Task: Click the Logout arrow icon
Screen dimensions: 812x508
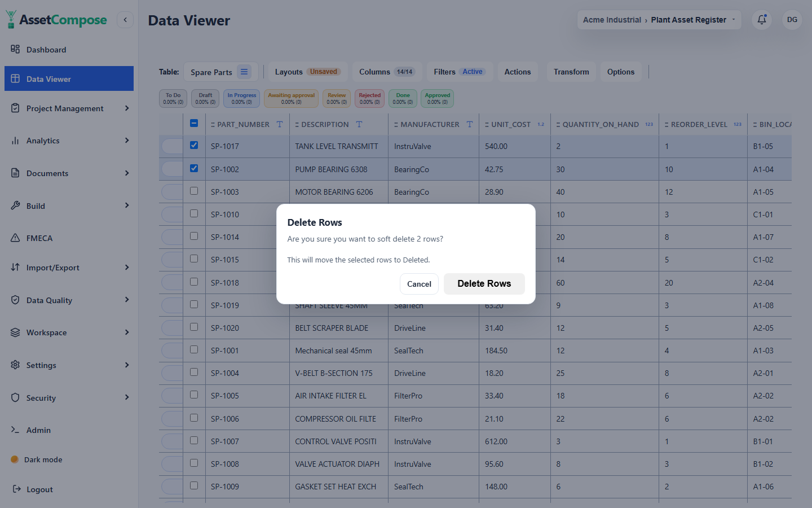Action: click(x=17, y=489)
